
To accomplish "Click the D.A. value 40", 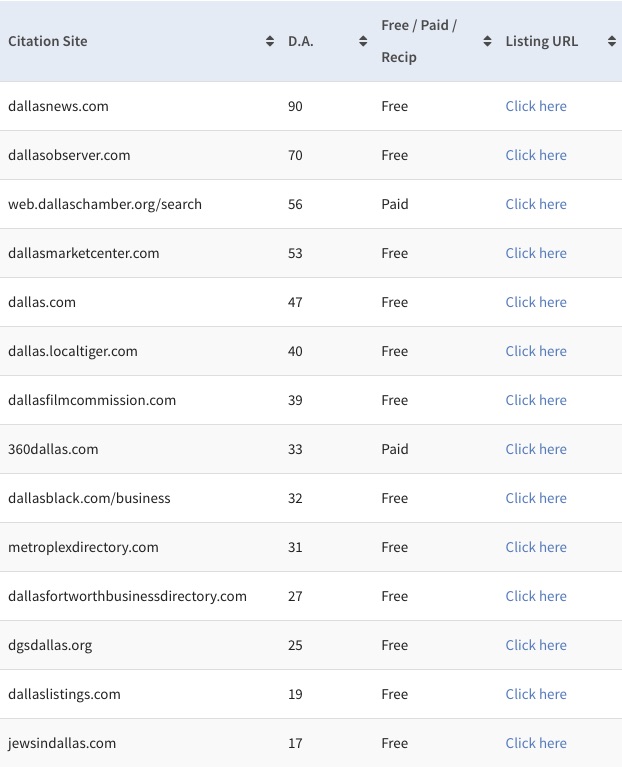I will [x=295, y=351].
